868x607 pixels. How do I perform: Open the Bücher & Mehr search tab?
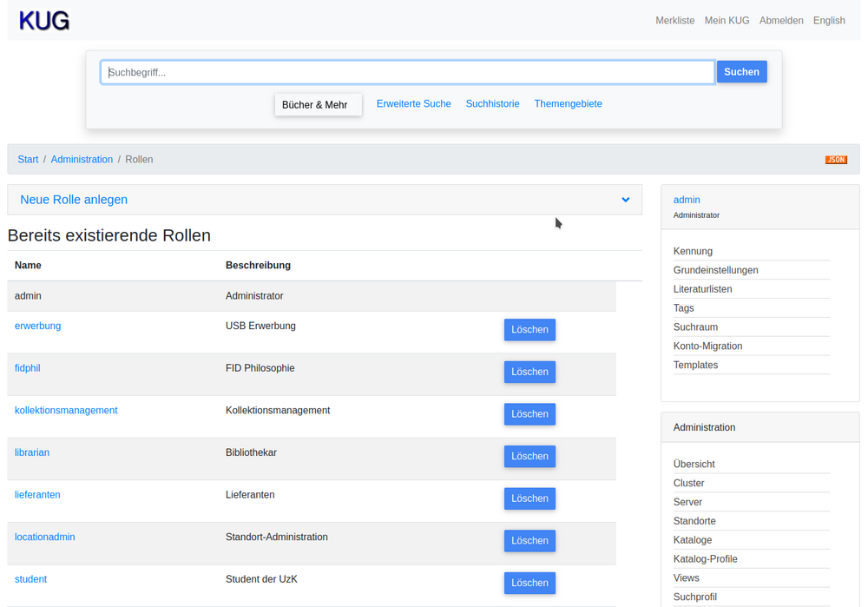pyautogui.click(x=315, y=105)
